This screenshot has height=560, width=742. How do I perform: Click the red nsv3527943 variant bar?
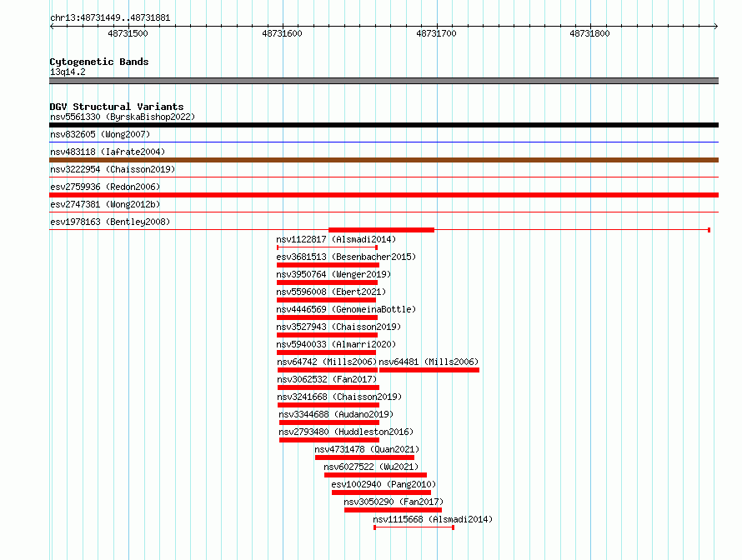[327, 335]
